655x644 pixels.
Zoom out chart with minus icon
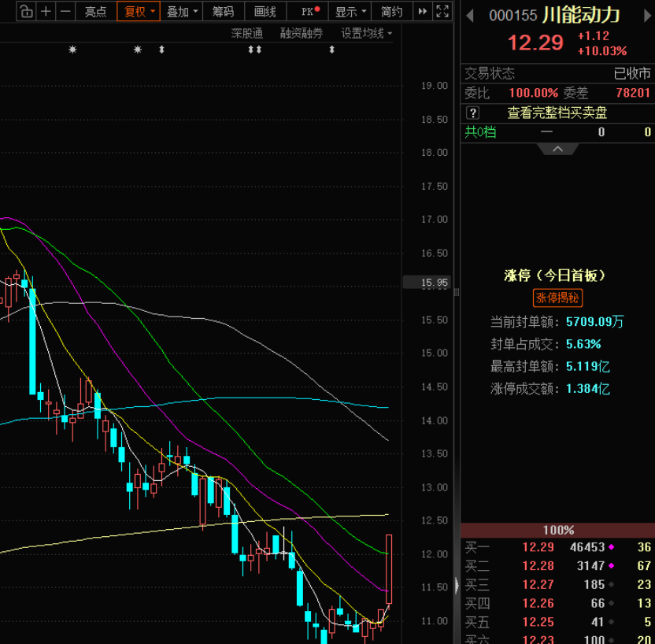(65, 11)
